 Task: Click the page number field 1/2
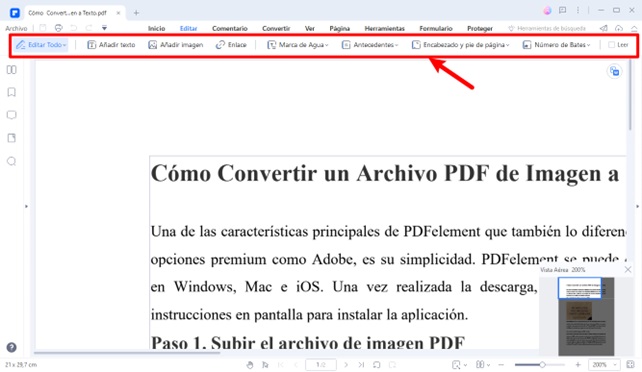point(321,365)
